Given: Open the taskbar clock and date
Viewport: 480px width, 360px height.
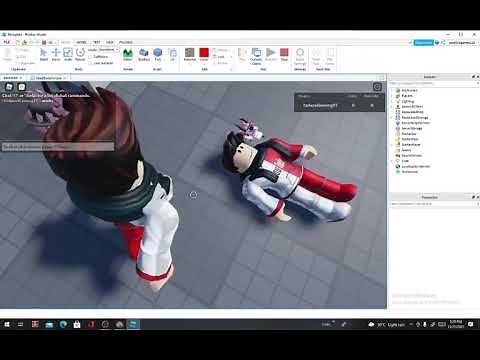Looking at the screenshot, I should click(x=456, y=324).
